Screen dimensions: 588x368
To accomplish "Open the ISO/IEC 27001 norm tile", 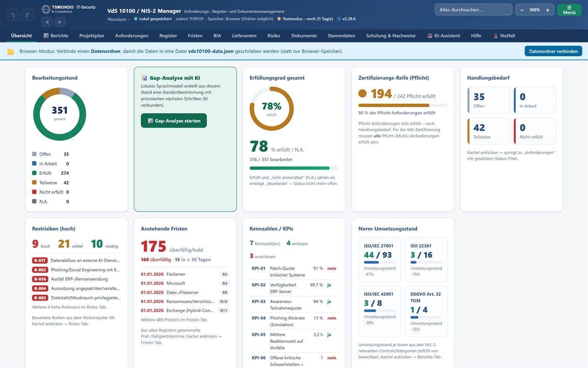I will coord(380,260).
